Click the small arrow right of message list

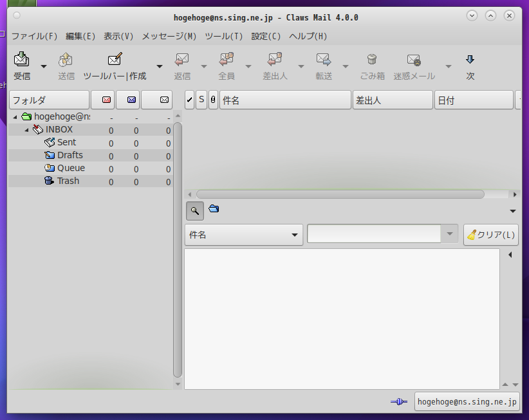point(513,211)
